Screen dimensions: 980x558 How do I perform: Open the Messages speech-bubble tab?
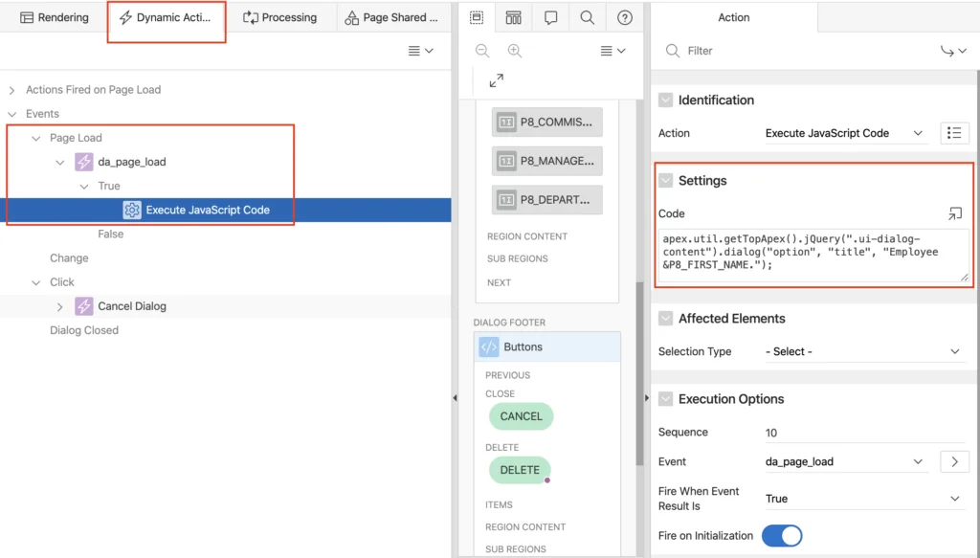pos(550,17)
